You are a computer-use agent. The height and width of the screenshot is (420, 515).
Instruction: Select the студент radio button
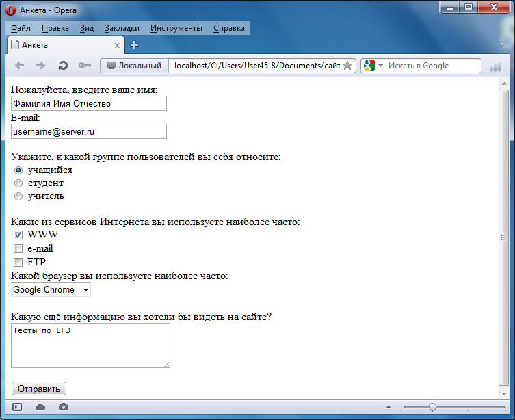(x=18, y=183)
